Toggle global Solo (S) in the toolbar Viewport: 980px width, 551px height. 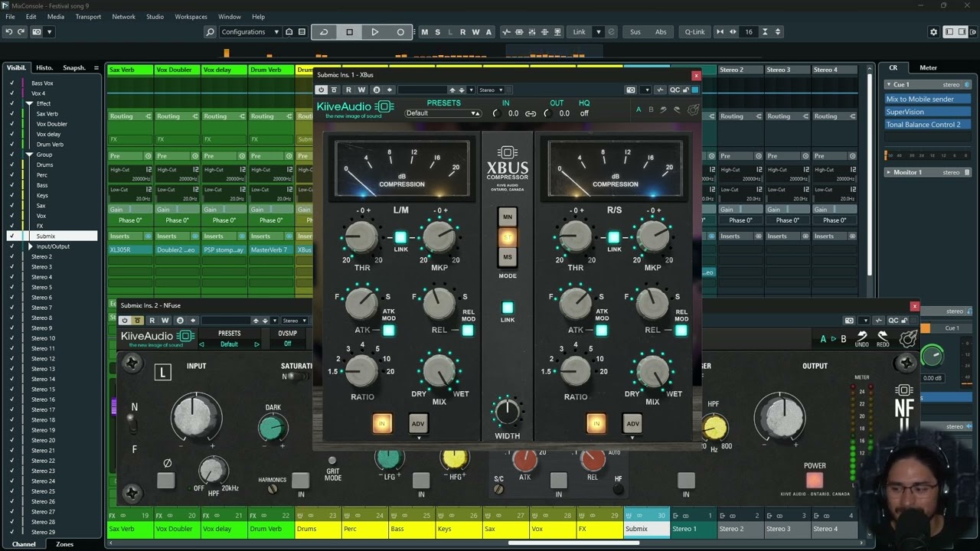pyautogui.click(x=437, y=32)
